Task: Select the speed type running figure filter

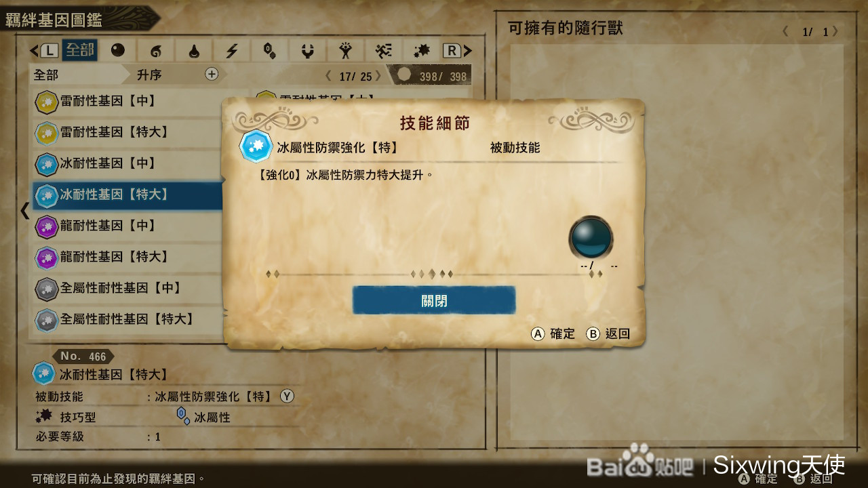Action: point(384,50)
